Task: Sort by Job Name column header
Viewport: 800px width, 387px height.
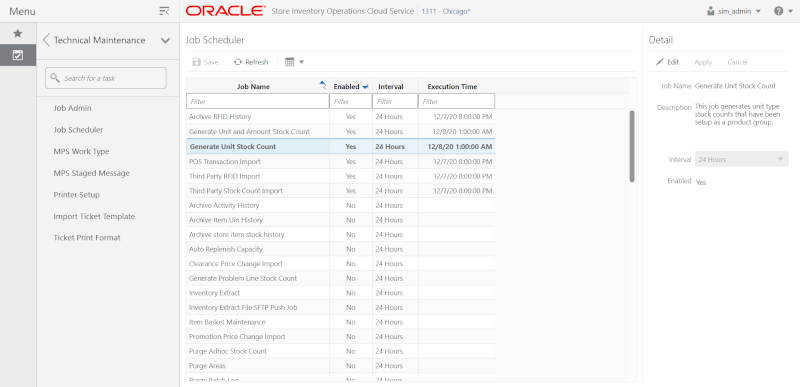Action: coord(258,87)
